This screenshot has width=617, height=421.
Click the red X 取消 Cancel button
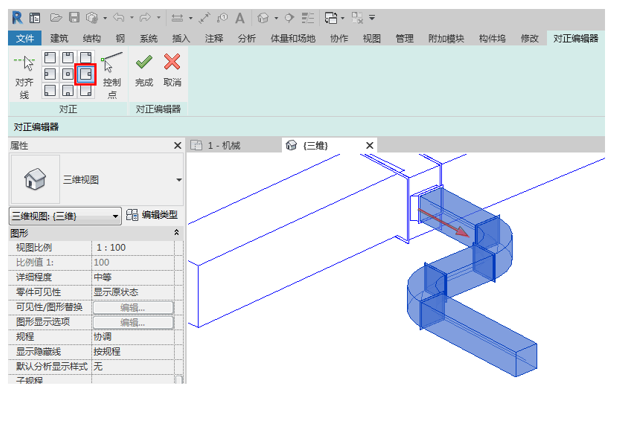[172, 71]
